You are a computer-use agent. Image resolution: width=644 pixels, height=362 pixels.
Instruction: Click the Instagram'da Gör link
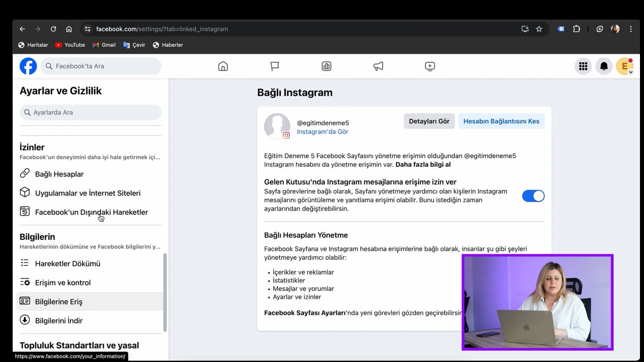coord(323,132)
